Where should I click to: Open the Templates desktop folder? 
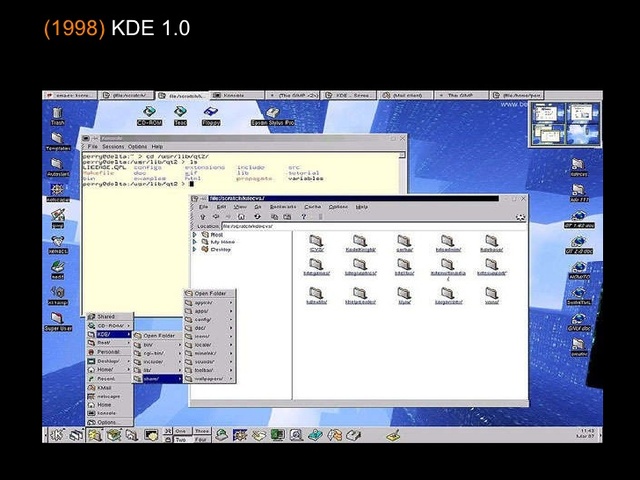click(58, 142)
